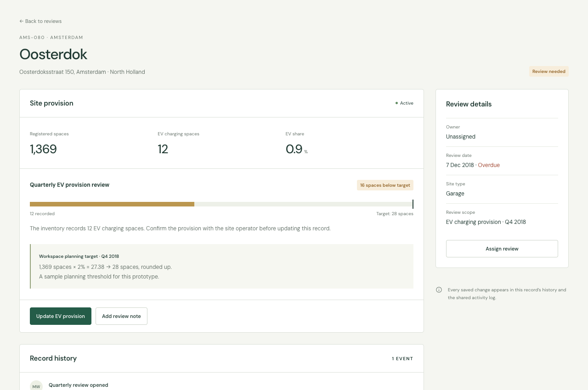Click 'A sample planning threshold for this prototype.'

[99, 277]
